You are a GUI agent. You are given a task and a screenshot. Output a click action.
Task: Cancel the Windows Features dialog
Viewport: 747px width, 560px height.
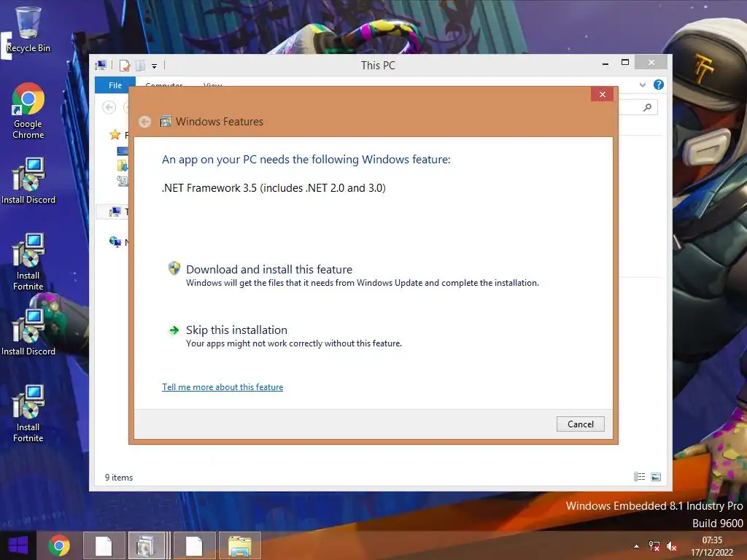point(580,424)
